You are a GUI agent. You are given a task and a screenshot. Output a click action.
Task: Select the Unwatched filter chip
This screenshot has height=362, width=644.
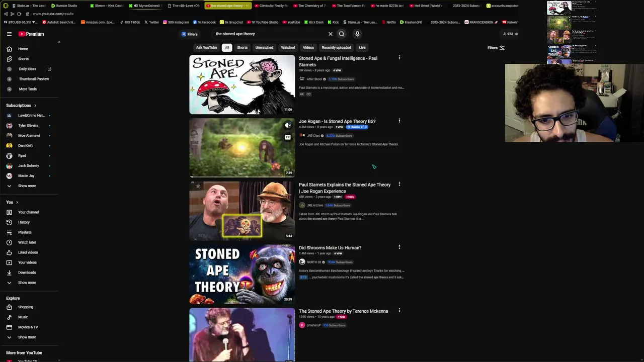[x=264, y=48]
